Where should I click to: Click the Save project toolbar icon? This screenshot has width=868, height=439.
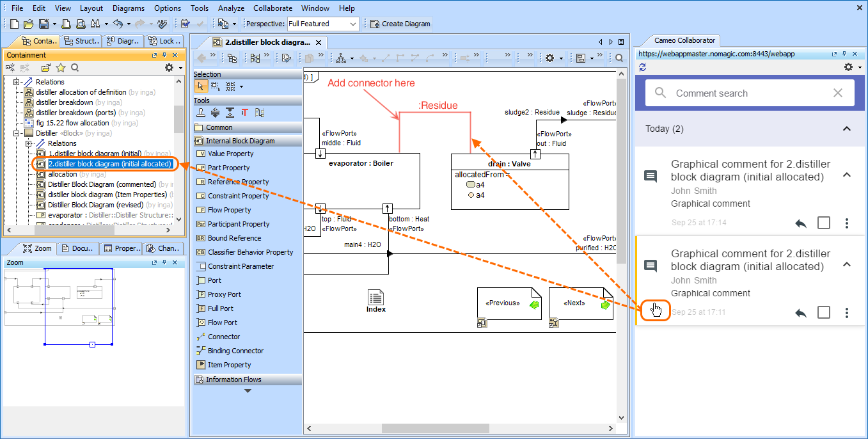[x=43, y=24]
